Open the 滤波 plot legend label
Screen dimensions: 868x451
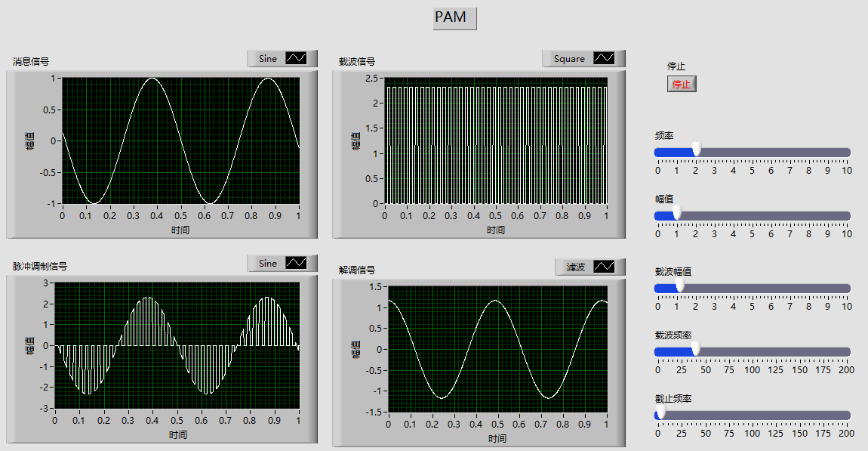pyautogui.click(x=576, y=267)
